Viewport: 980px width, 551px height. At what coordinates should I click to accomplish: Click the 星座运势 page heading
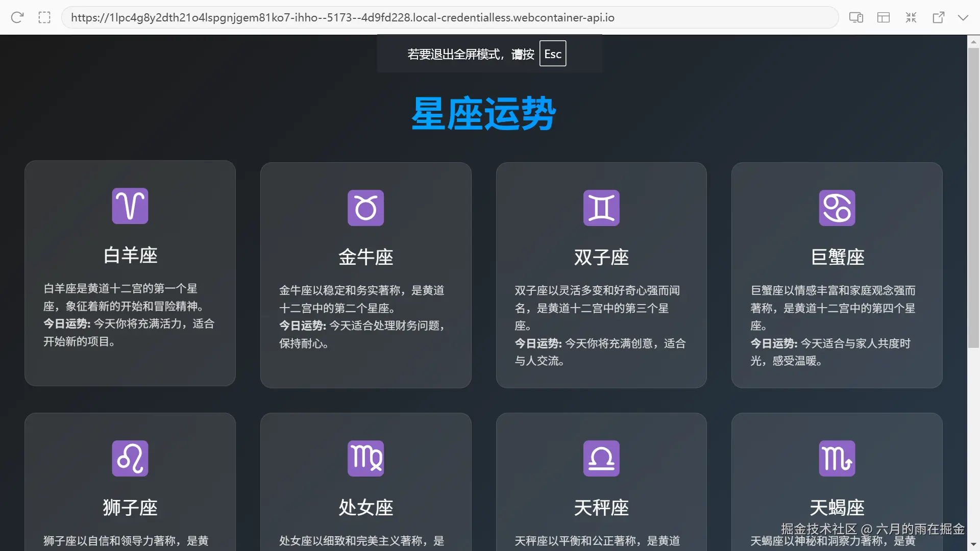tap(483, 113)
